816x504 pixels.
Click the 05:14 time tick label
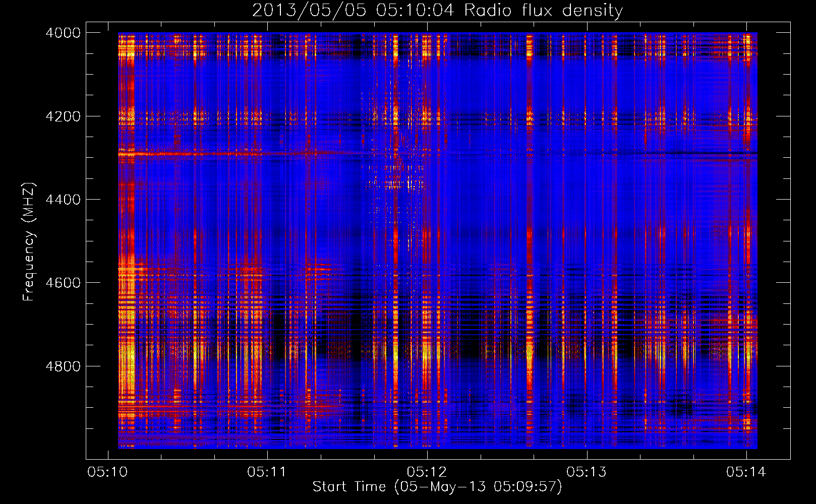tap(746, 472)
